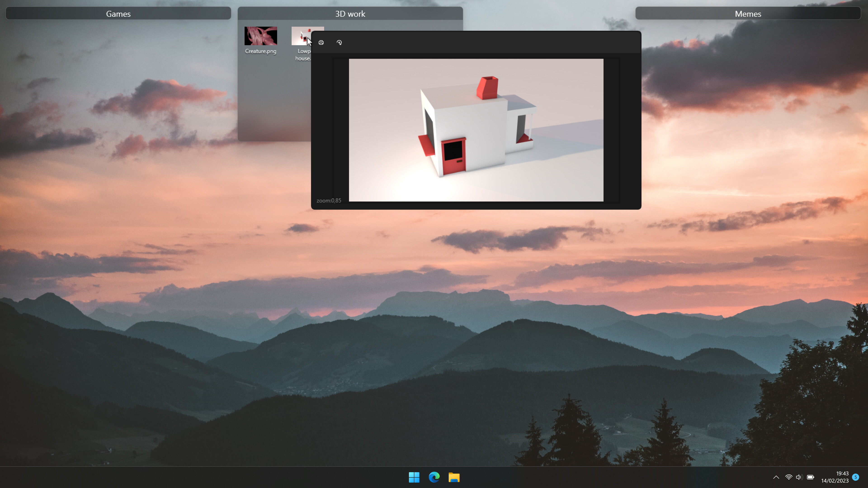This screenshot has width=868, height=488.
Task: Collapse the 3D work fence by its title
Action: [350, 14]
